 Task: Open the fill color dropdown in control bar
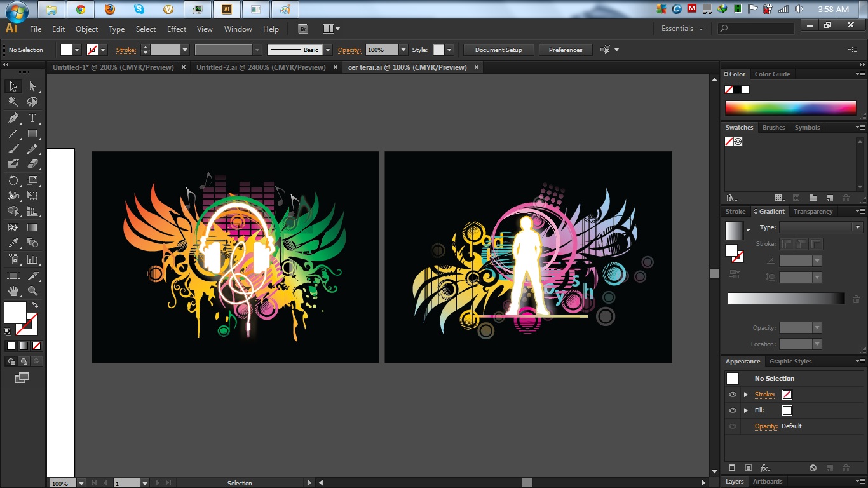pyautogui.click(x=78, y=50)
